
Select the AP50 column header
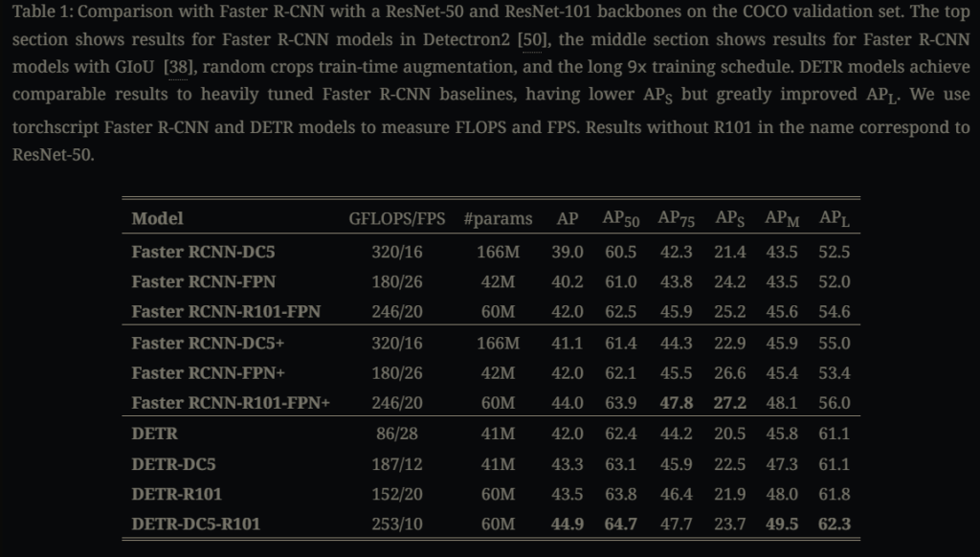pyautogui.click(x=620, y=218)
